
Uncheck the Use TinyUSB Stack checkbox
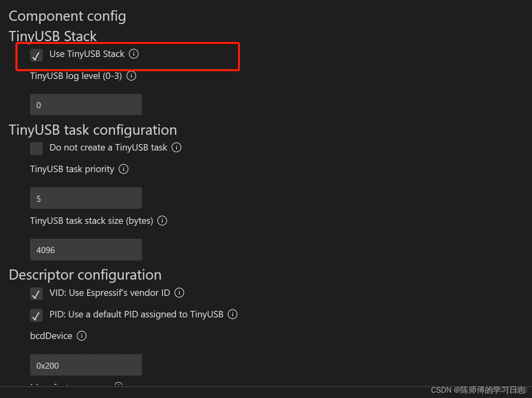click(x=36, y=55)
